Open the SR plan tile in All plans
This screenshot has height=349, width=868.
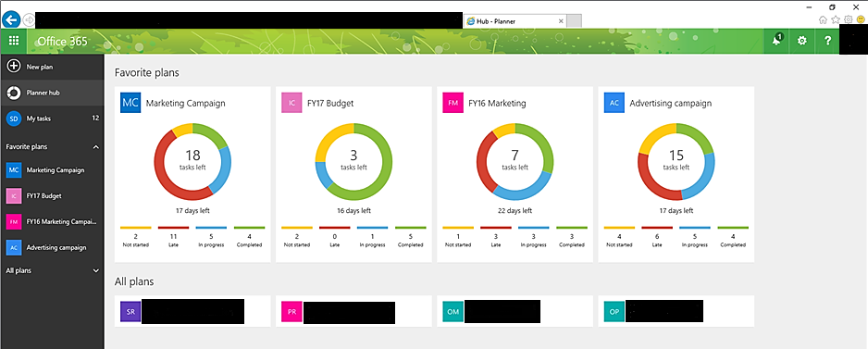coord(192,311)
